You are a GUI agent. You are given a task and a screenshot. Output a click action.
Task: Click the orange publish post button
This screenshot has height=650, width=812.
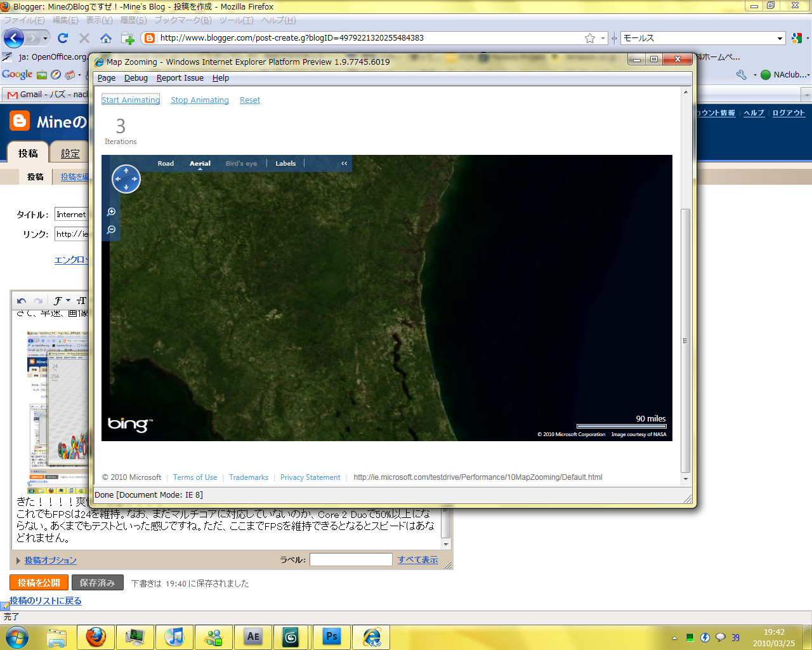point(39,583)
